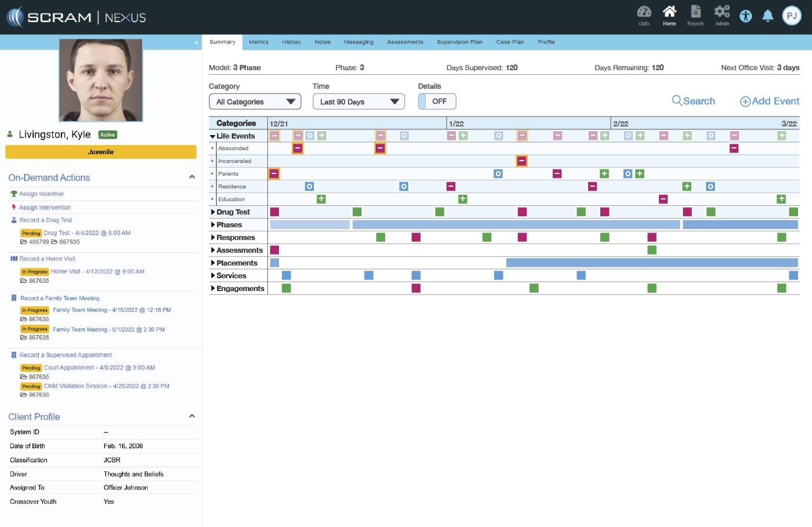This screenshot has width=812, height=527.
Task: Click Kyle Livingston's profile photo
Action: click(101, 80)
